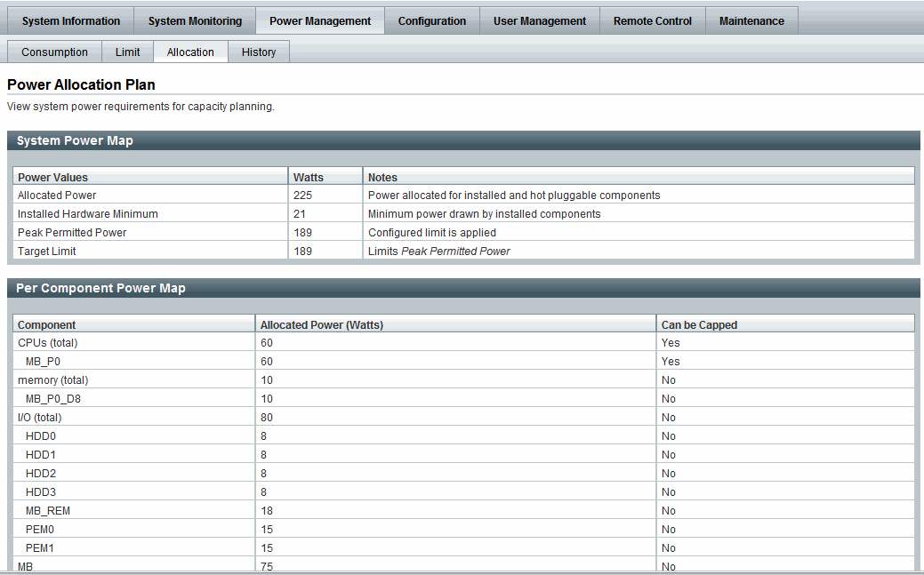The image size is (924, 575).
Task: Switch to the History sub-tab
Action: 258,52
